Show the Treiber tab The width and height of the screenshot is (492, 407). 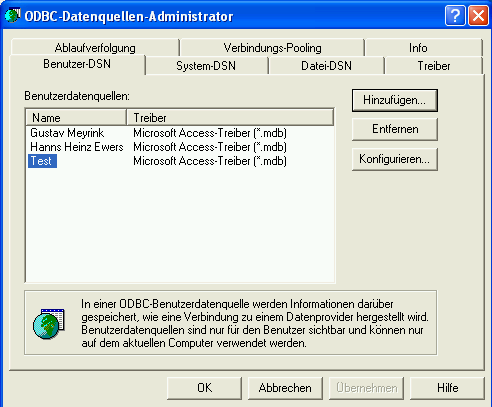tap(434, 66)
